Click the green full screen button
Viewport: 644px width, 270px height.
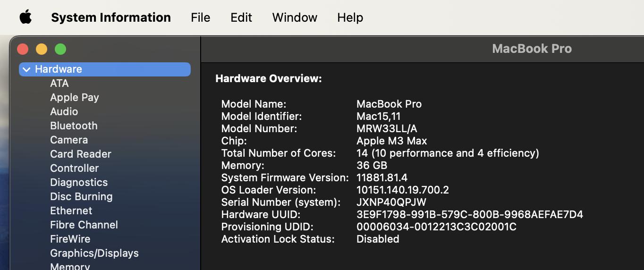pyautogui.click(x=60, y=49)
